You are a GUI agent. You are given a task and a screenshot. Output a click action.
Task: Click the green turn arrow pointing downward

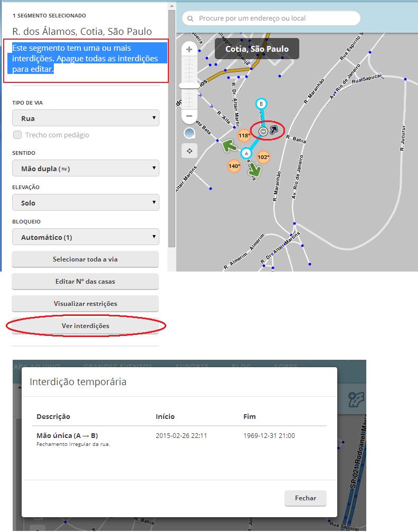pyautogui.click(x=254, y=171)
